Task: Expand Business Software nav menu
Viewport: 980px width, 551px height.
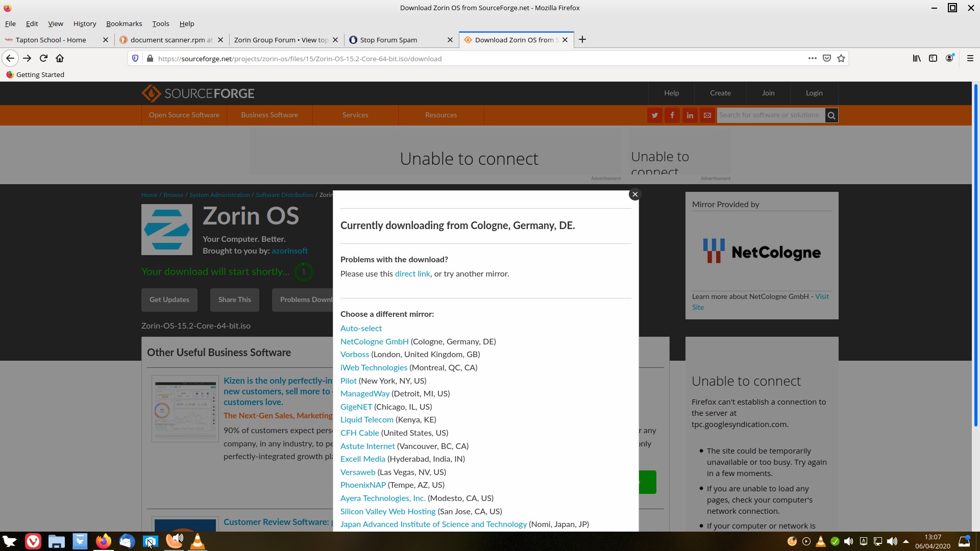Action: pos(269,115)
